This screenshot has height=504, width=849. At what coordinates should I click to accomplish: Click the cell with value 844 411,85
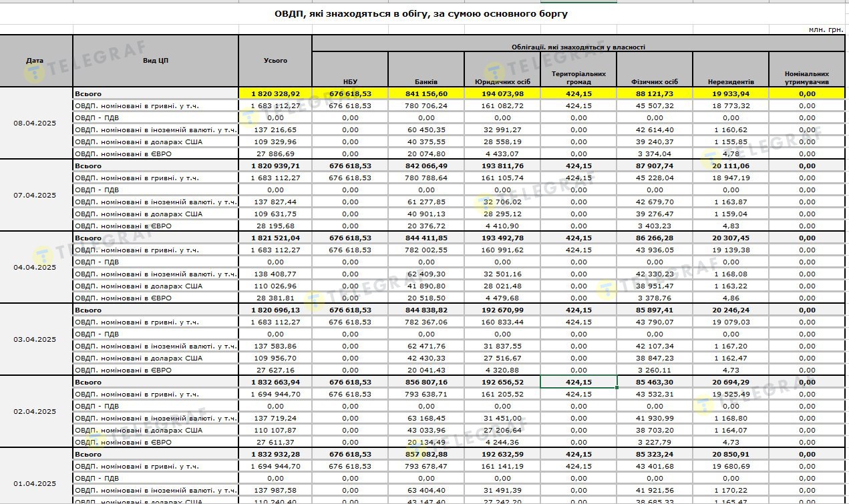click(x=426, y=238)
